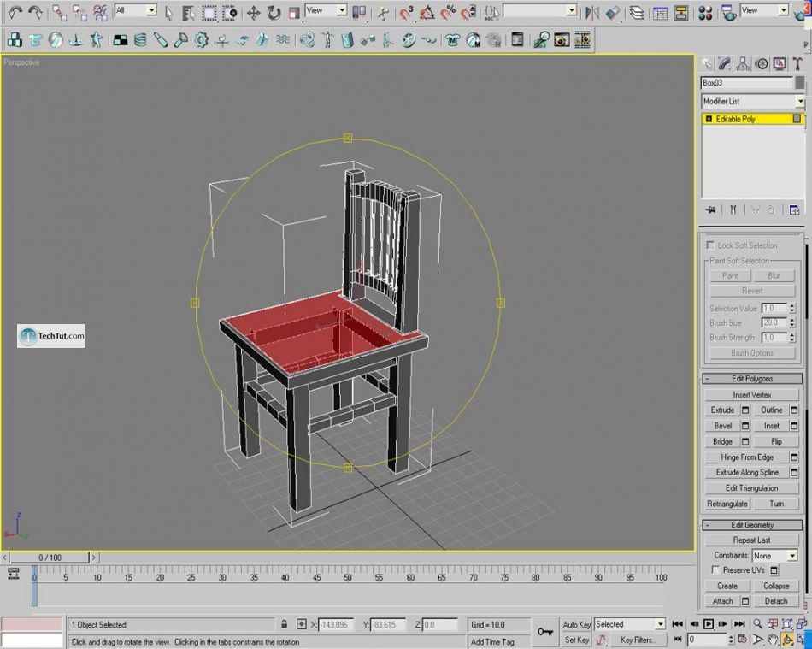Click the Bevel button
The height and width of the screenshot is (649, 812).
coord(722,426)
